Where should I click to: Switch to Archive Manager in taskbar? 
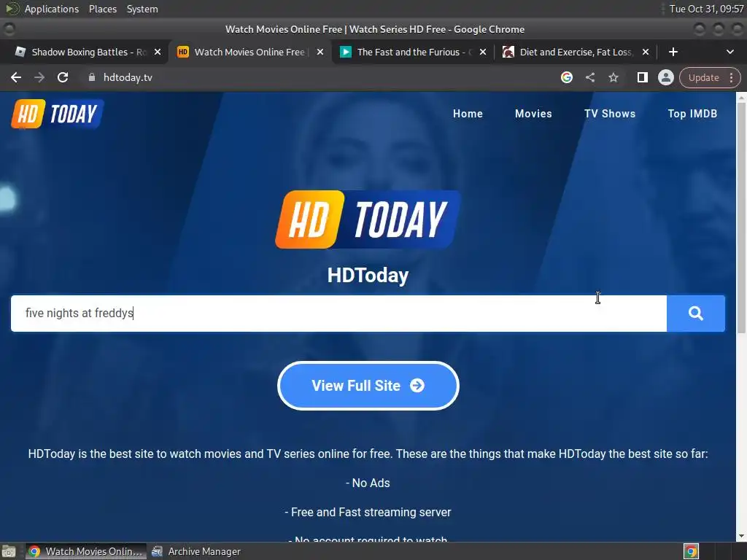point(196,551)
